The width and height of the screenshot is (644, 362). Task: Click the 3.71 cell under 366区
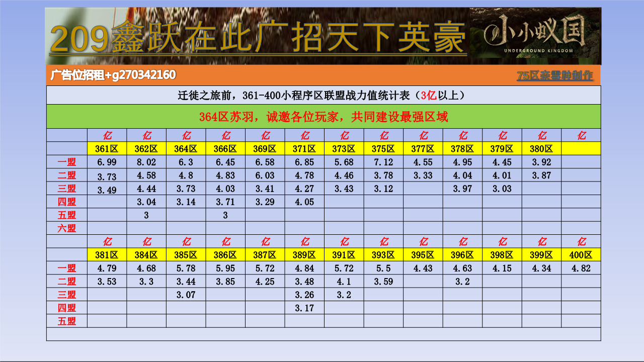pyautogui.click(x=225, y=202)
